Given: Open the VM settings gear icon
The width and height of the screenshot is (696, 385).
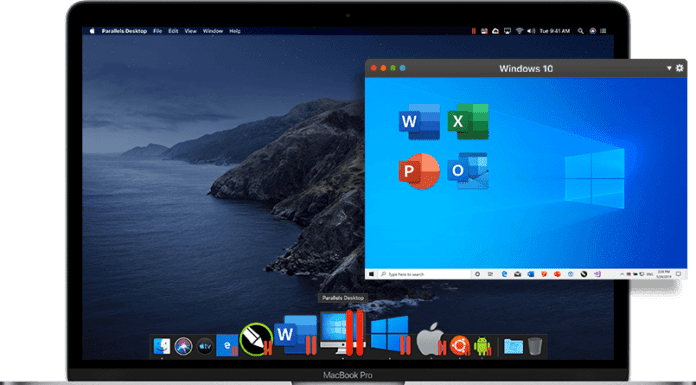Looking at the screenshot, I should tap(680, 68).
